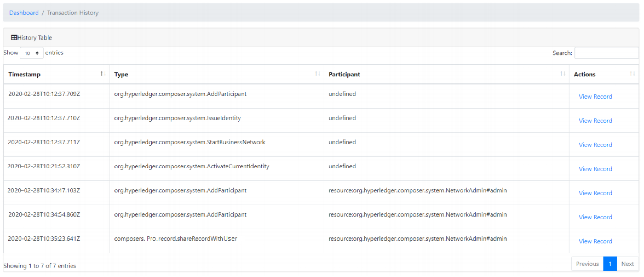View Record for StartBusinessNetwork transaction
Viewport: 644px width, 277px height.
595,145
